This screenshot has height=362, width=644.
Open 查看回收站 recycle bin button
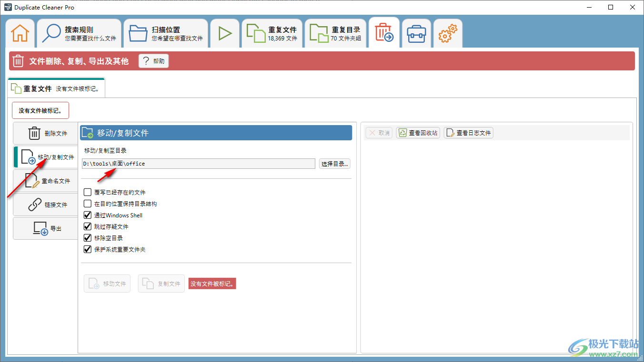click(x=418, y=133)
